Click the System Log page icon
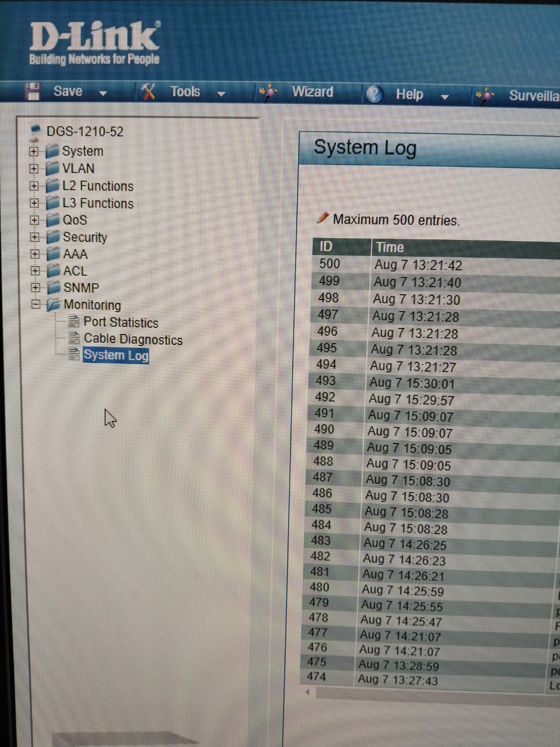Image resolution: width=560 pixels, height=747 pixels. pos(74,354)
